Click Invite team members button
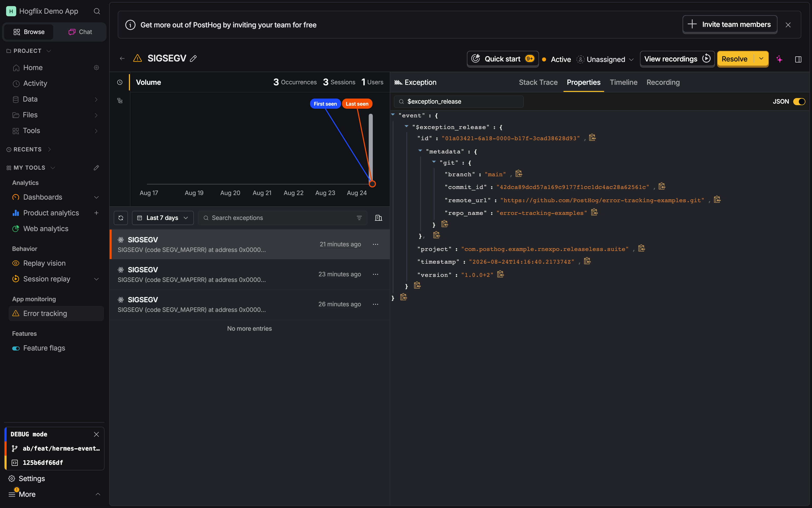This screenshot has width=812, height=508. [730, 24]
